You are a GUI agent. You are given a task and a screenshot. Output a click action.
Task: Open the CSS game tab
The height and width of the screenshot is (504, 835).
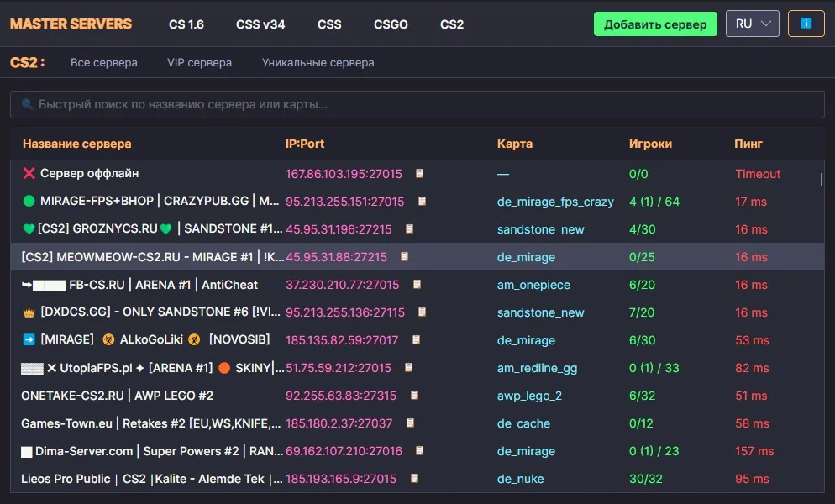(329, 24)
